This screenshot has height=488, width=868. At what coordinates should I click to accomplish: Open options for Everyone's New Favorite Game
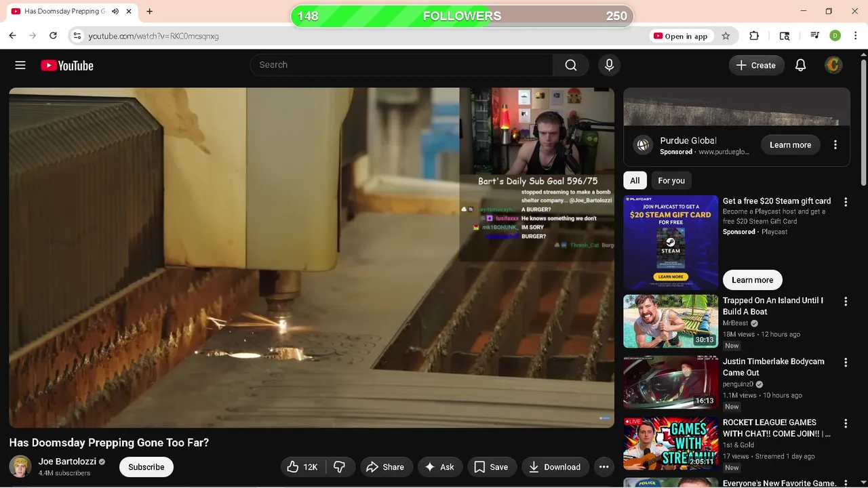click(x=846, y=483)
